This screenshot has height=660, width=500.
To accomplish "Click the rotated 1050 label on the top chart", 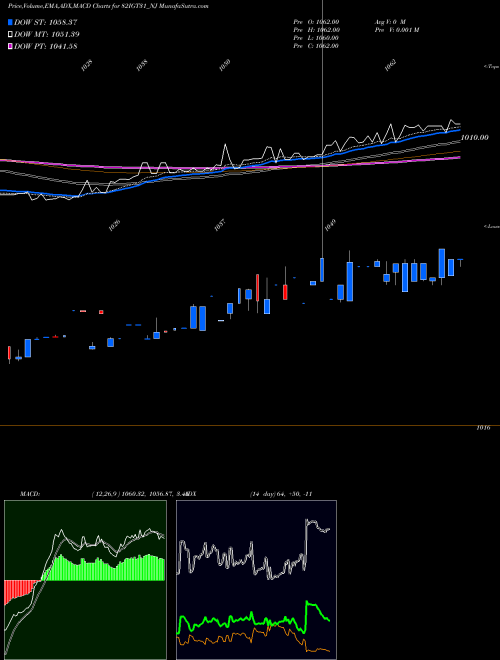I will (x=225, y=65).
